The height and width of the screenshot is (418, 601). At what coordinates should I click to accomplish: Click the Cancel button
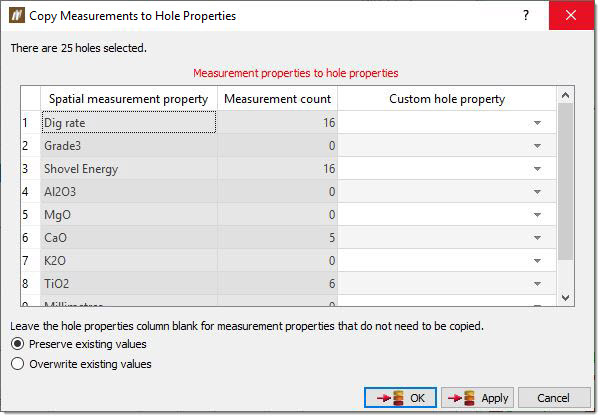point(554,398)
